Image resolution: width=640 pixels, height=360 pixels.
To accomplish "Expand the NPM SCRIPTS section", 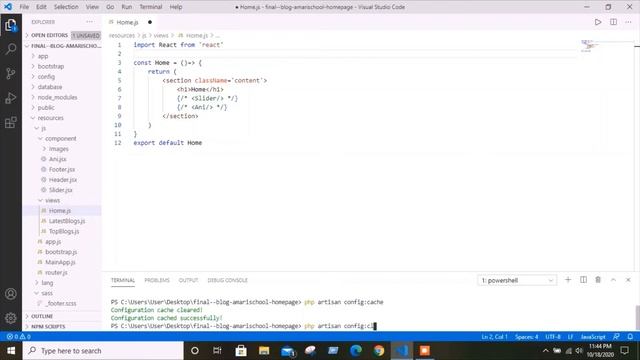I will click(x=62, y=327).
